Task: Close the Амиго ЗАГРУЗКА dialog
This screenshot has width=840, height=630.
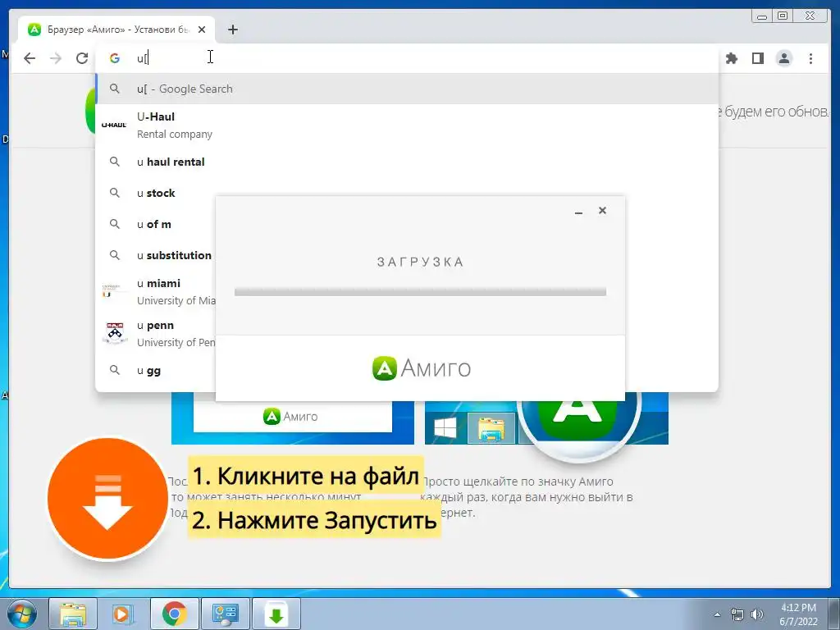Action: [602, 211]
